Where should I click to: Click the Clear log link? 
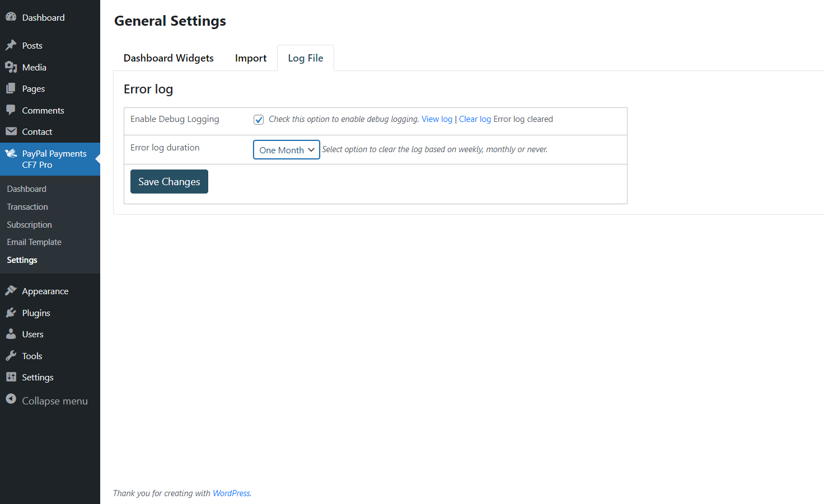(475, 119)
